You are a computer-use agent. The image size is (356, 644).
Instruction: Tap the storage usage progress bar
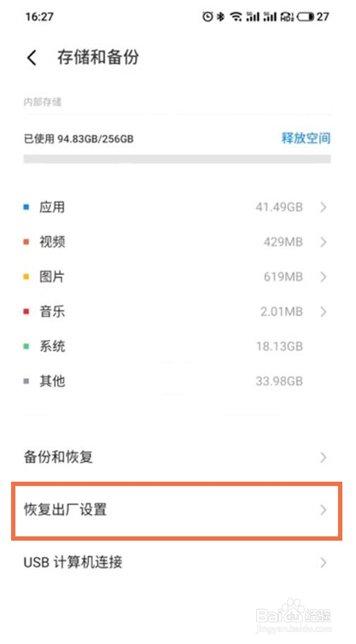tap(177, 159)
